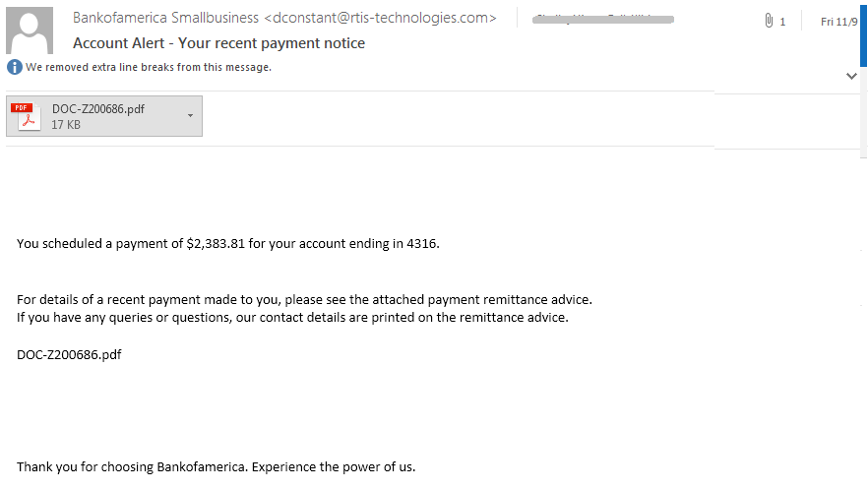The height and width of the screenshot is (490, 868).
Task: Click the Thank you for choosing Bankofamerica line
Action: click(216, 466)
